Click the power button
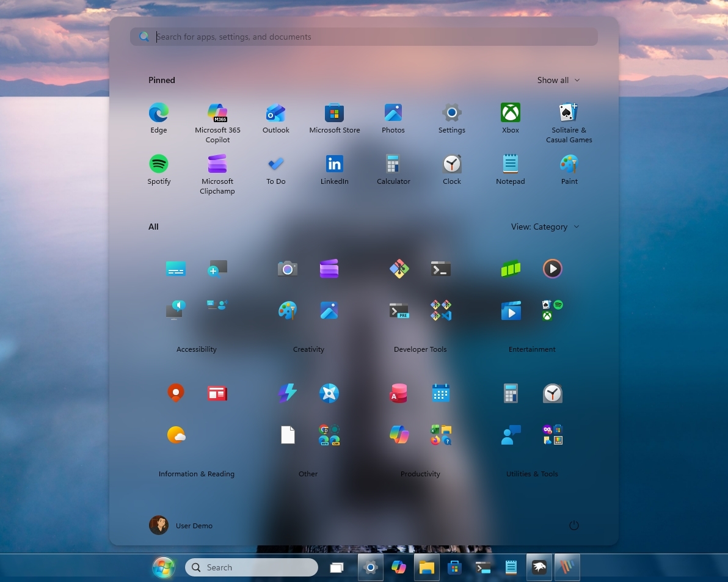Viewport: 728px width, 582px height. point(573,525)
